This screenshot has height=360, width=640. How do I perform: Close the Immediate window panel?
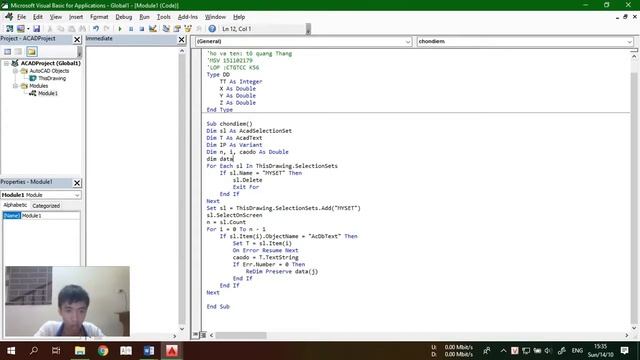pyautogui.click(x=182, y=39)
